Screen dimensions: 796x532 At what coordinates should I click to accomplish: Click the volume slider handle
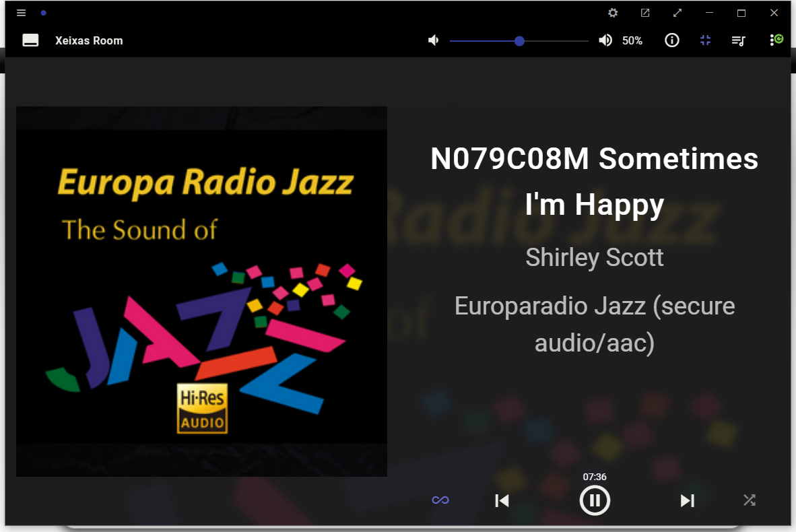tap(519, 41)
